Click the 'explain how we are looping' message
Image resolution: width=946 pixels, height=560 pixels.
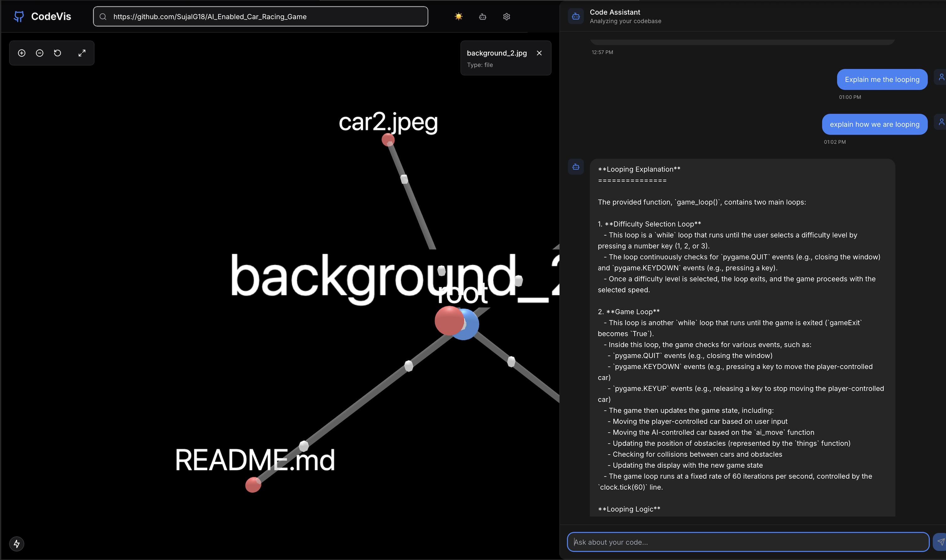[874, 125]
